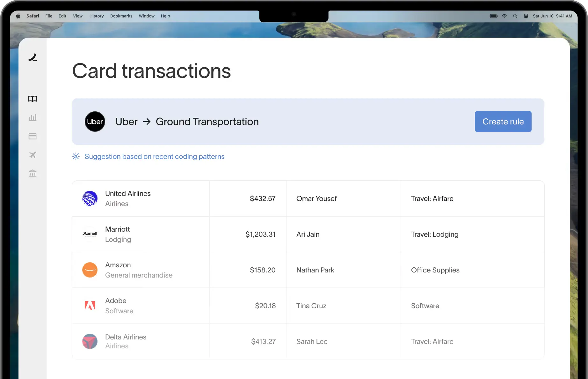
Task: Click the United Airlines logo
Action: [x=90, y=198]
